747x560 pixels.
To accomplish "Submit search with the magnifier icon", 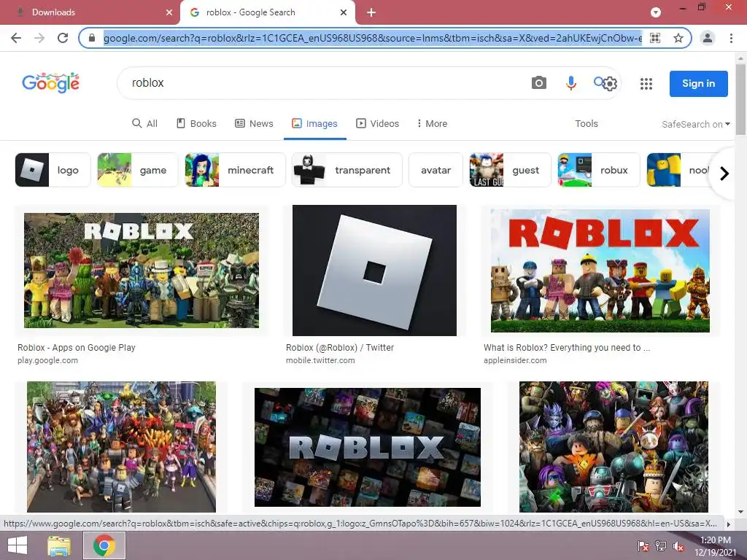I will (x=598, y=82).
